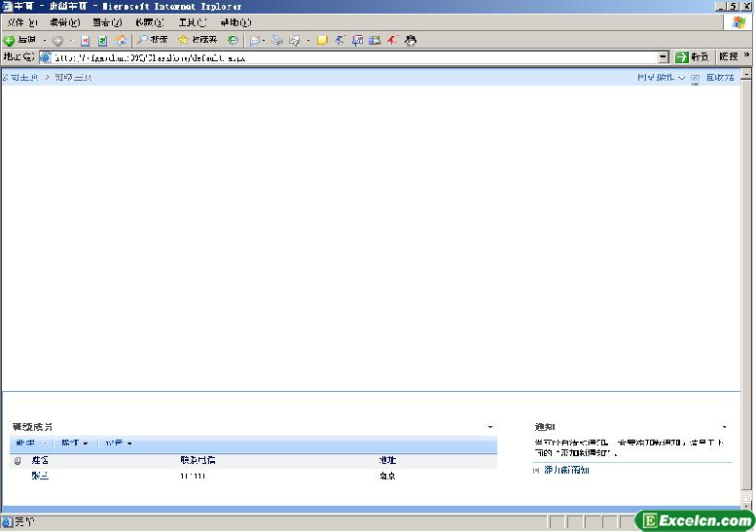This screenshot has height=532, width=756.
Task: Open the 班级成员 web part menu arrow
Action: [x=489, y=427]
